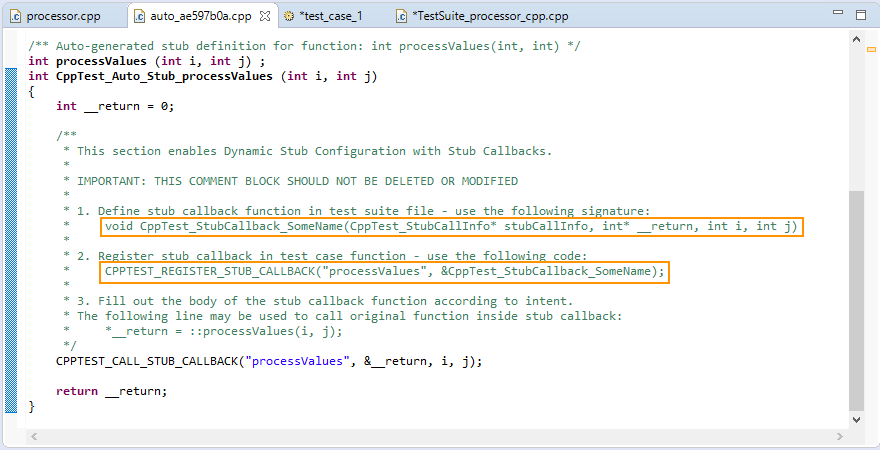Minimize the editor area

coord(838,13)
